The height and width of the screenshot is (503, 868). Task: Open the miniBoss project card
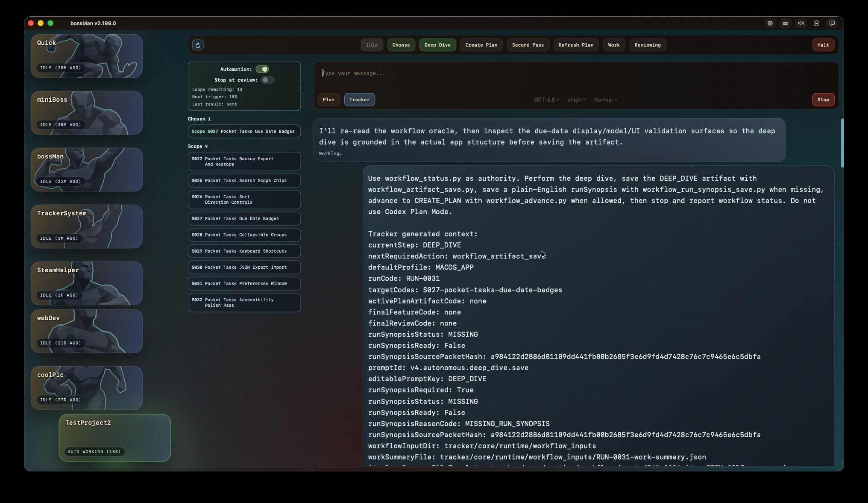pos(86,113)
